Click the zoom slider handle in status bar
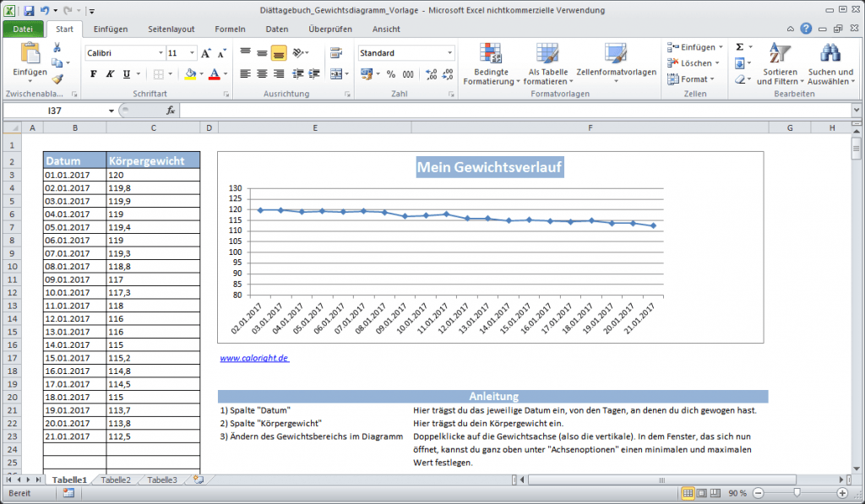This screenshot has height=504, width=865. tap(797, 493)
